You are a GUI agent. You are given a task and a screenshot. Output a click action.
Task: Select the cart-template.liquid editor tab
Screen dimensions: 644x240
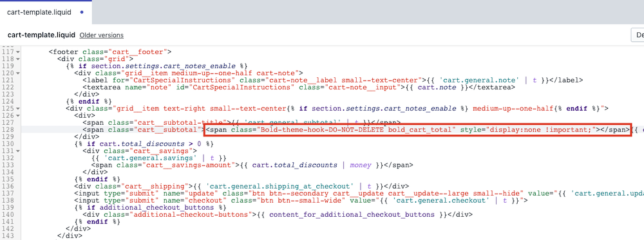(x=46, y=12)
